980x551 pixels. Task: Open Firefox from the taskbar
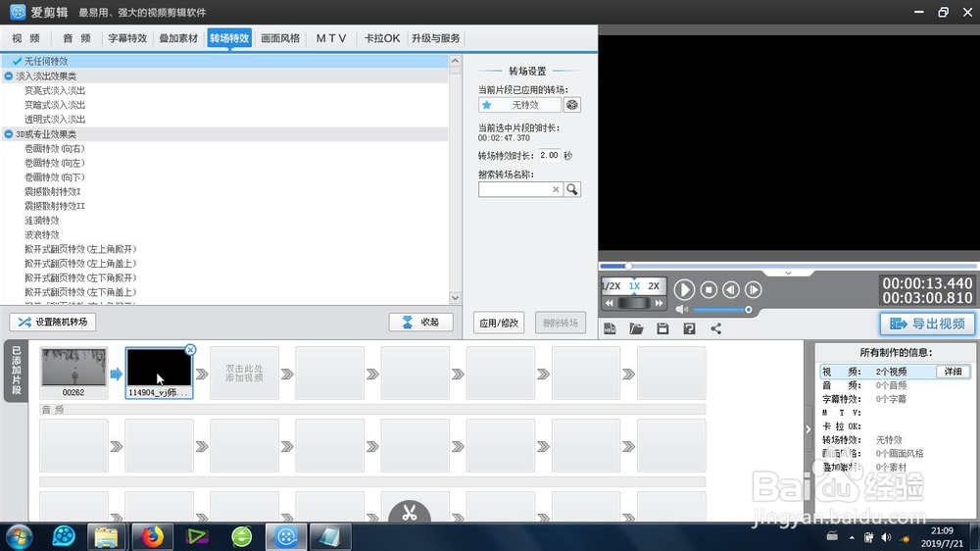(x=152, y=536)
